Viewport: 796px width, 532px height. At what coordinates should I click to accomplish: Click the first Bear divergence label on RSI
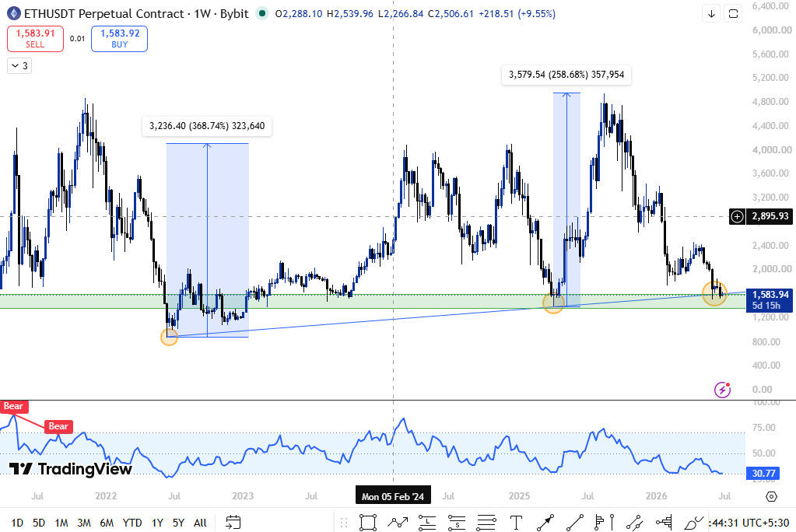(14, 406)
